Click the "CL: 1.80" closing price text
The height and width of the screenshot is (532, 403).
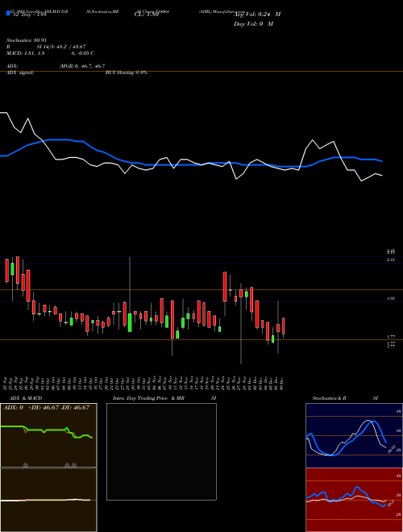click(147, 15)
